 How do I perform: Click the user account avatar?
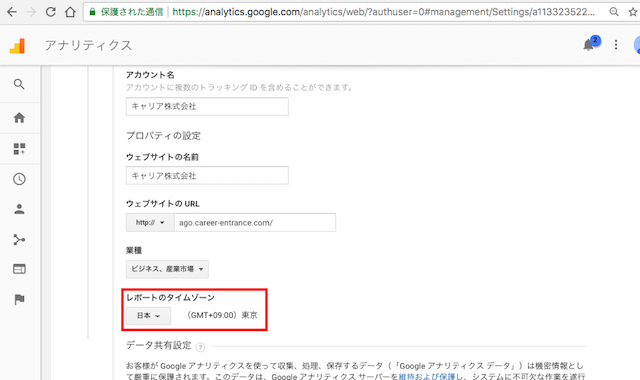637,44
